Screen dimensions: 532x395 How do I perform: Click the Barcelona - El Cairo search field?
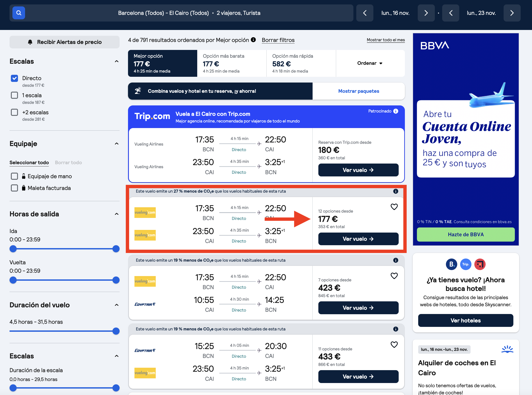(x=181, y=13)
